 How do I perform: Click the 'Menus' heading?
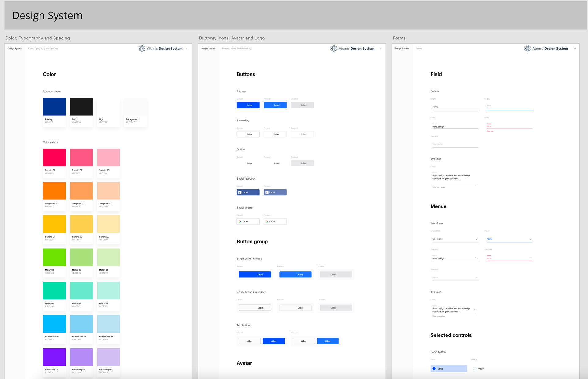coord(438,206)
